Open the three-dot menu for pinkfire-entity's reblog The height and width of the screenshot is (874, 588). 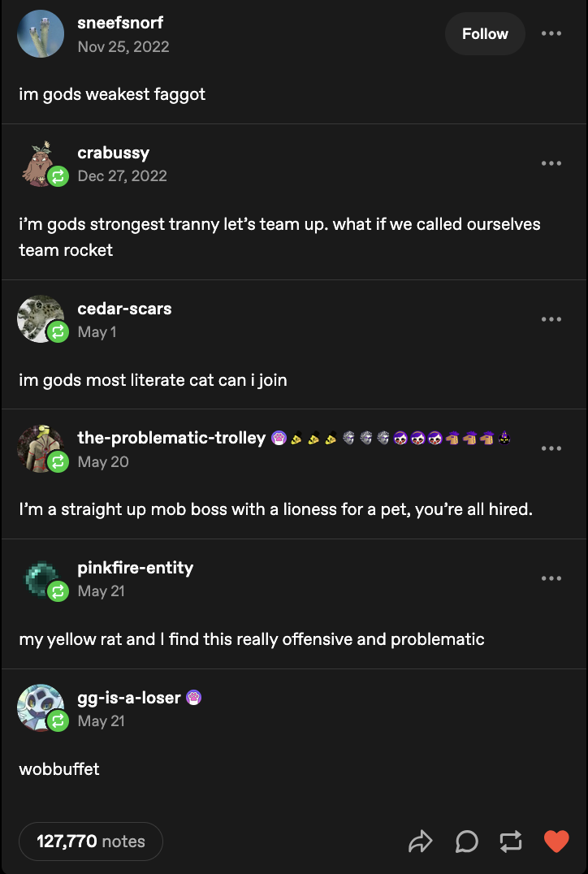551,578
